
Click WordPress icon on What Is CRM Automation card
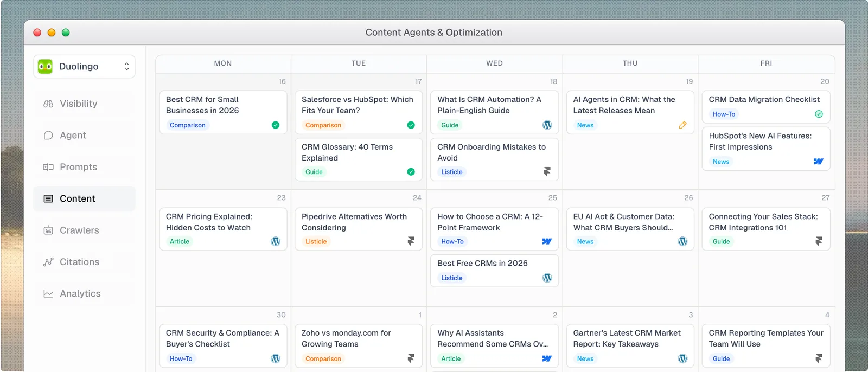click(547, 125)
